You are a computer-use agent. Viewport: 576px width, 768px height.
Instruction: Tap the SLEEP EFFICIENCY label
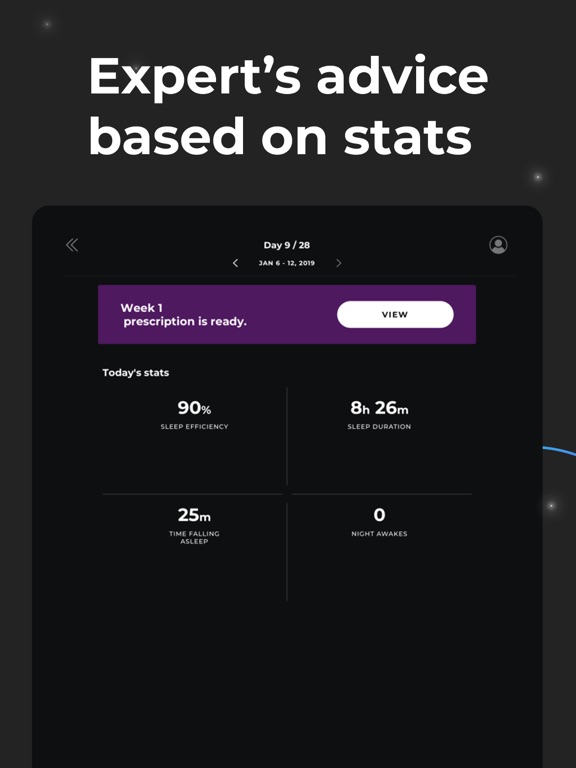194,427
